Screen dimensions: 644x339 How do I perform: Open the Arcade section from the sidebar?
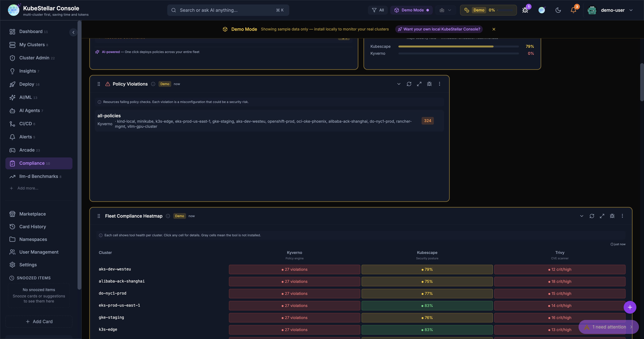pyautogui.click(x=27, y=150)
